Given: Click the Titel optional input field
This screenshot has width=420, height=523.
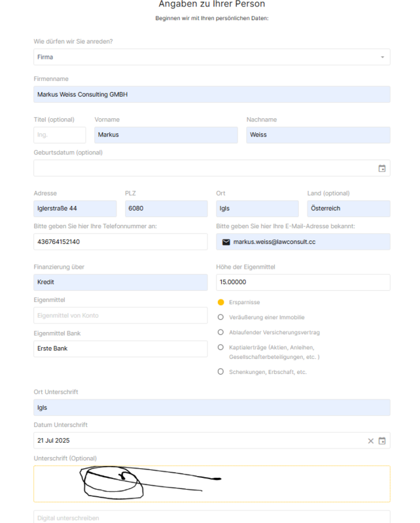Looking at the screenshot, I should [x=60, y=135].
